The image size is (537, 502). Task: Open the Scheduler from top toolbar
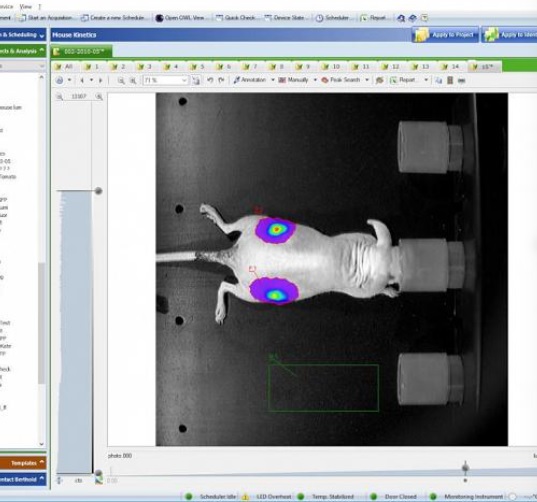click(x=332, y=18)
